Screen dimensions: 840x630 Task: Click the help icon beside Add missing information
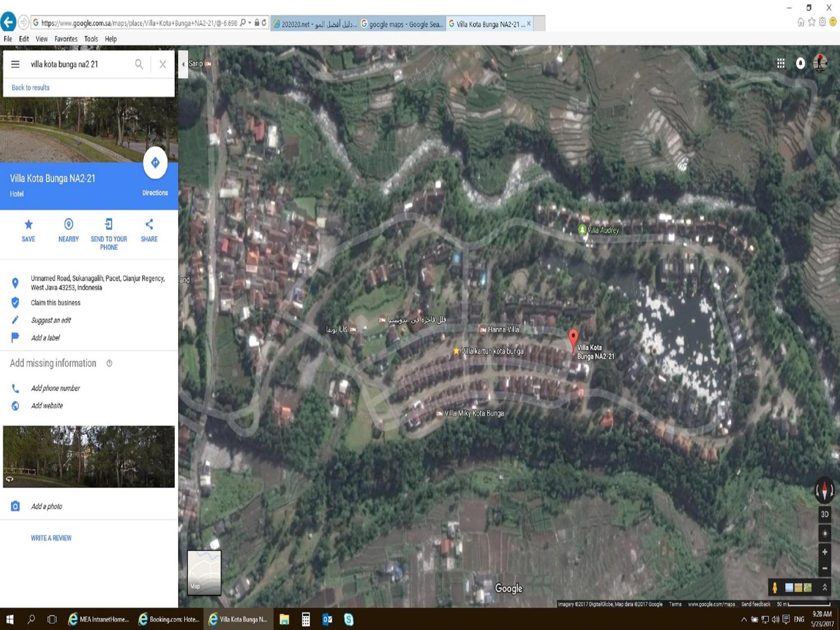(109, 363)
